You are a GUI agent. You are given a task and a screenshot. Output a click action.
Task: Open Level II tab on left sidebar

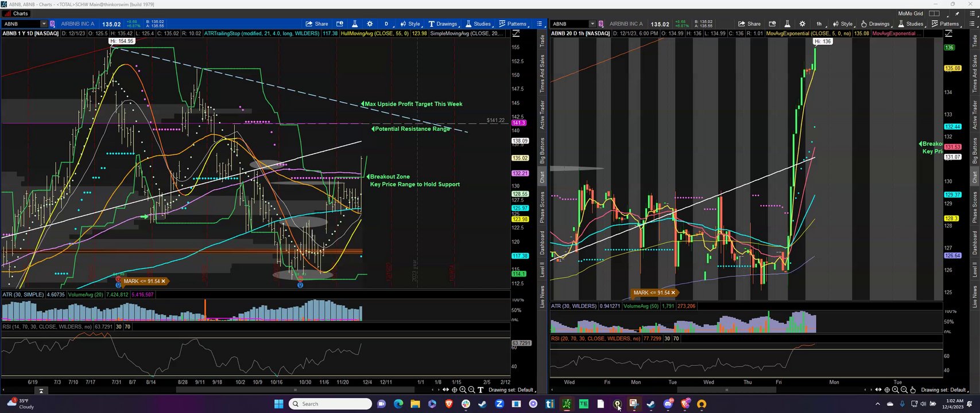tap(542, 270)
